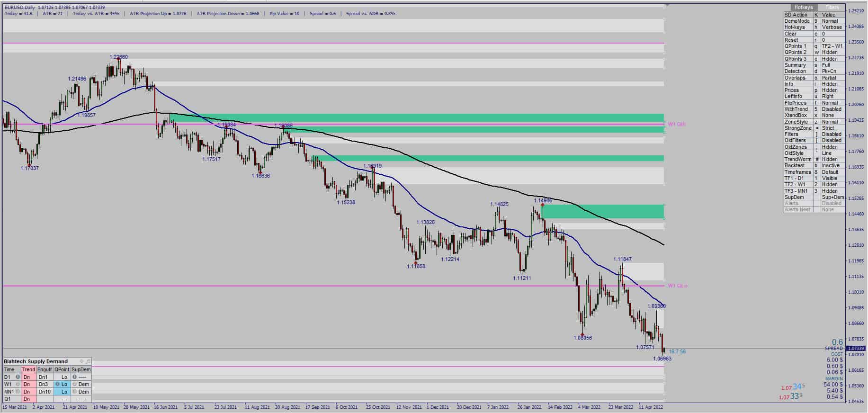Click the TF3 - MN1 Hidden value
868x413 pixels.
832,191
